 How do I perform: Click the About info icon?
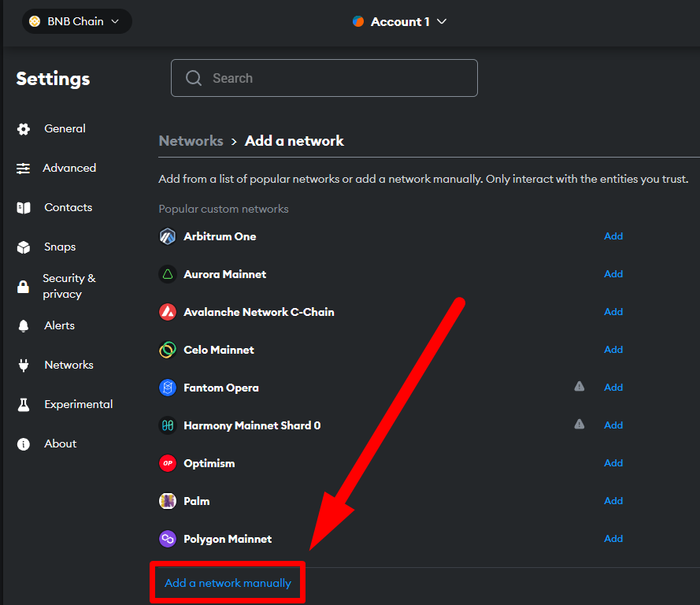[24, 444]
